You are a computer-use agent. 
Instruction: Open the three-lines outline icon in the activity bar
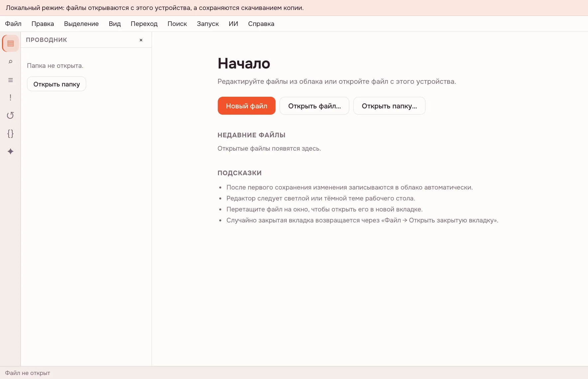11,80
